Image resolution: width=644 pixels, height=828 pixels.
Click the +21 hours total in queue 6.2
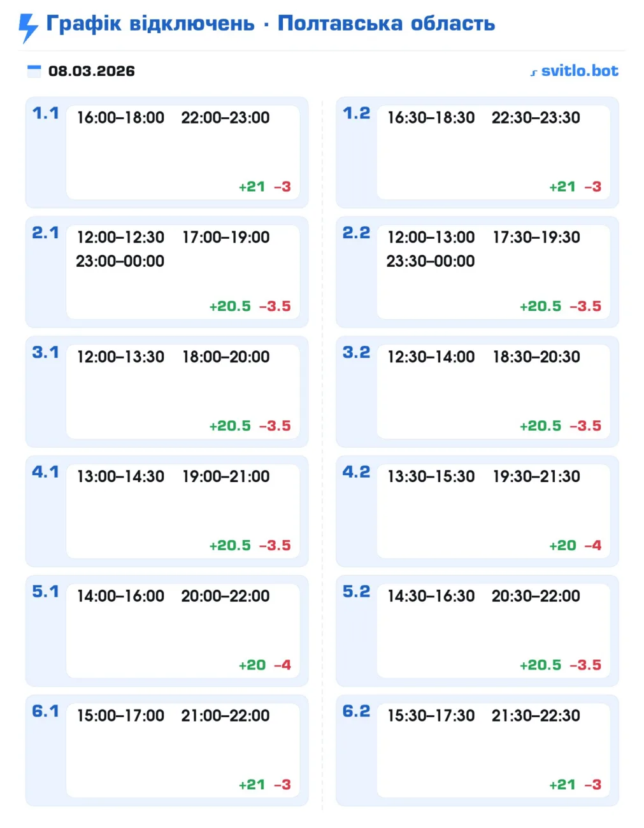562,785
